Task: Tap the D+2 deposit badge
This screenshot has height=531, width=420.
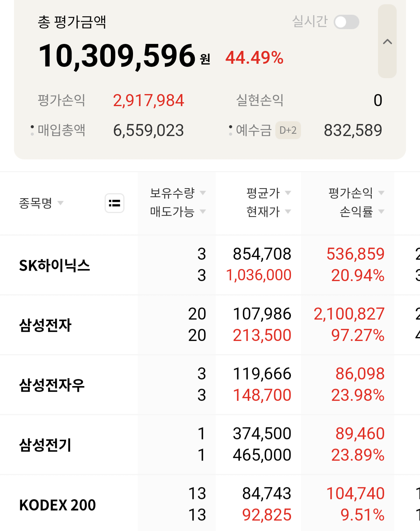Action: tap(288, 130)
